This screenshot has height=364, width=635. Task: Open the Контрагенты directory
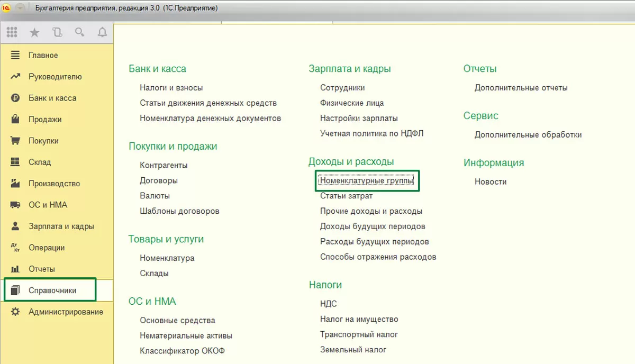164,165
